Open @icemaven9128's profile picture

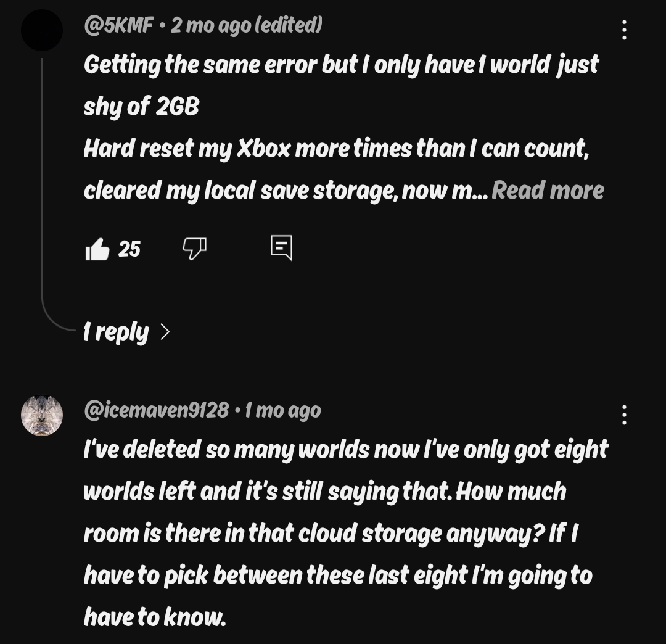42,415
